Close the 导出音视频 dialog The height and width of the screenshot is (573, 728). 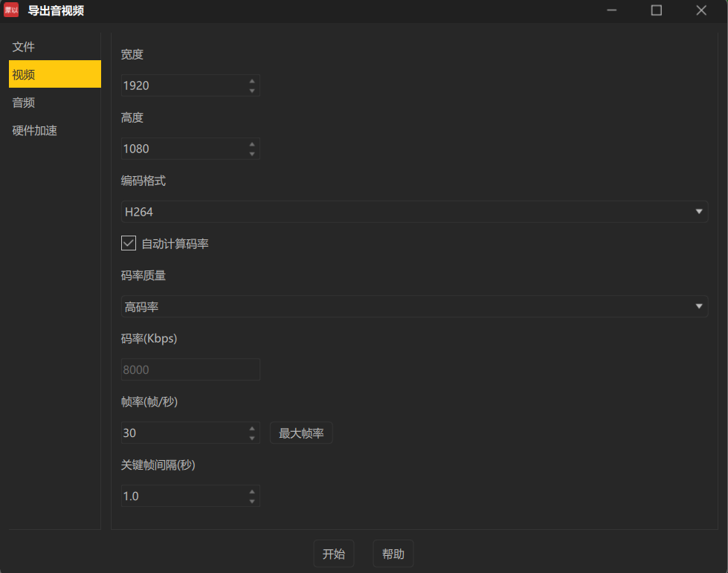click(701, 10)
